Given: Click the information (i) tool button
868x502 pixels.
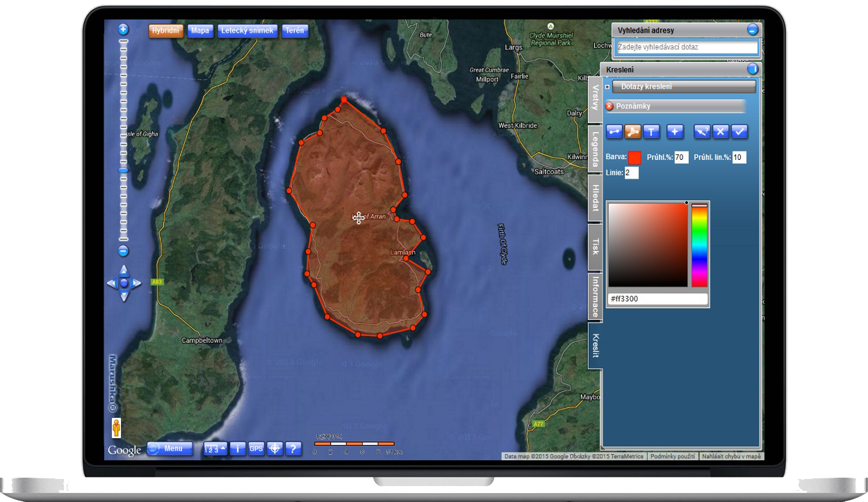Looking at the screenshot, I should 238,449.
